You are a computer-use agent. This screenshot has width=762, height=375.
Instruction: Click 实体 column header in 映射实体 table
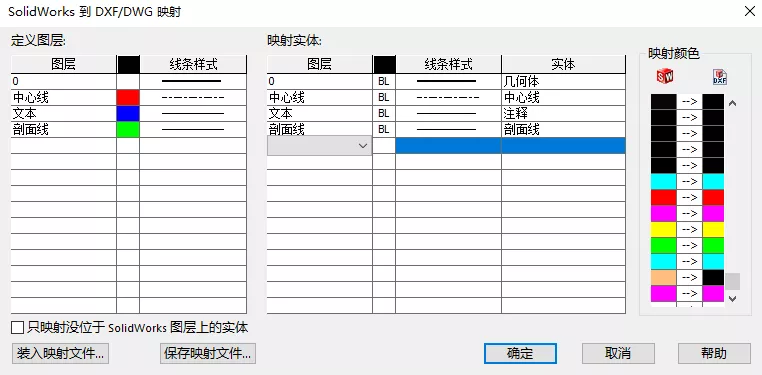click(x=564, y=64)
